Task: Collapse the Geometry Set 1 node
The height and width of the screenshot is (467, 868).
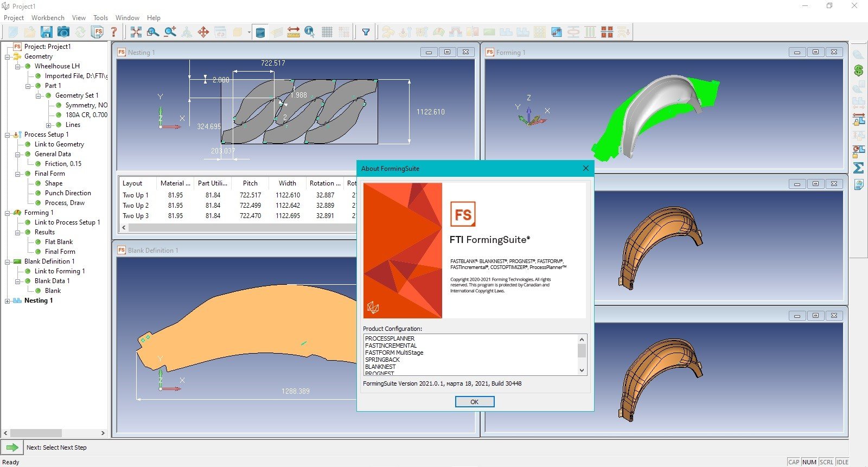Action: (x=39, y=95)
